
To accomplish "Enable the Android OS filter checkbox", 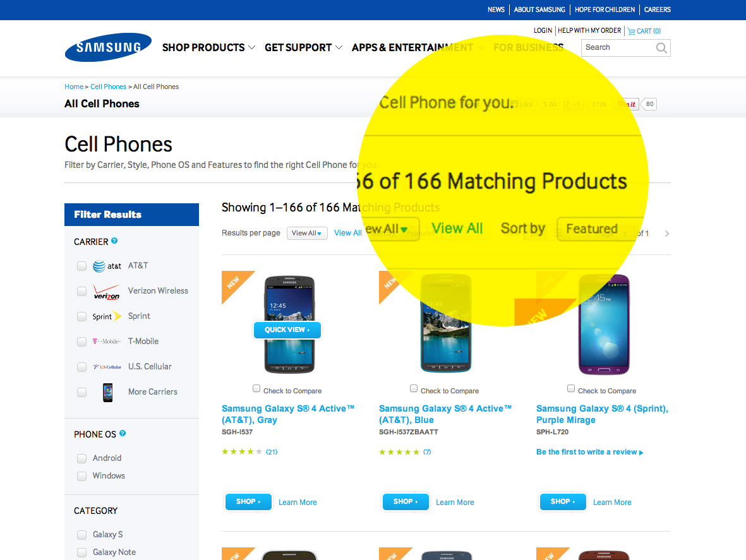I will pos(82,458).
